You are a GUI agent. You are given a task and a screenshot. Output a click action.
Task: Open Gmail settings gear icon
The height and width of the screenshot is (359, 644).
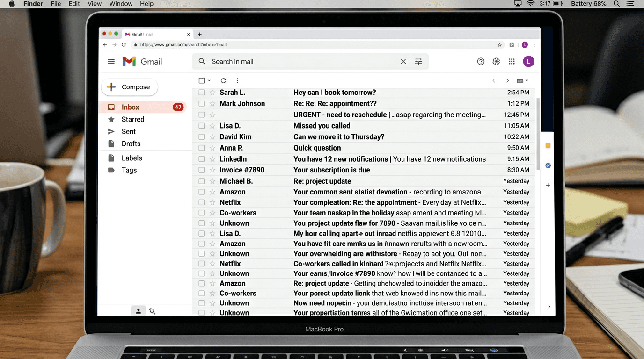(x=496, y=61)
